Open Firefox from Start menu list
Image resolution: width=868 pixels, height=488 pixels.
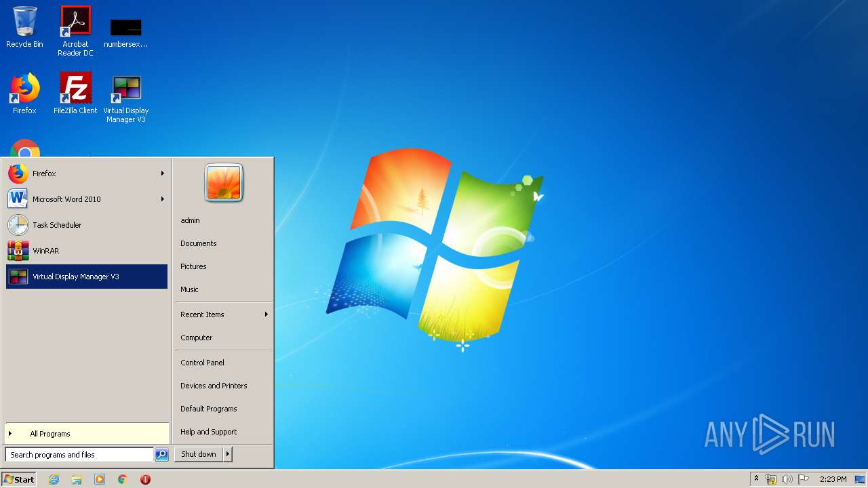86,174
